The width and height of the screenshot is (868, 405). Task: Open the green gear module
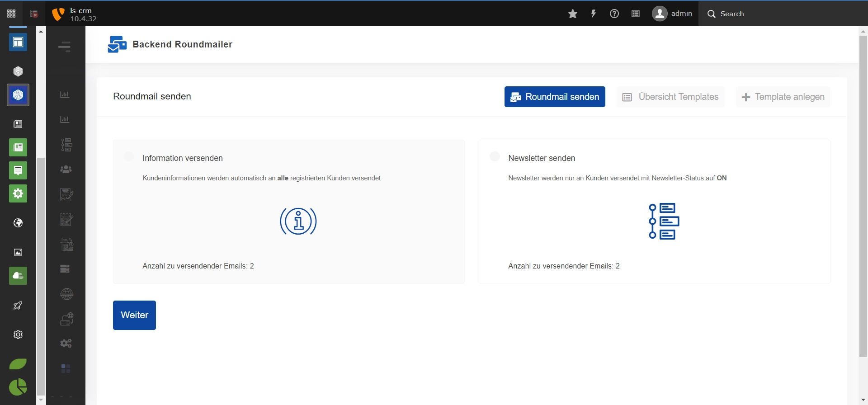tap(18, 193)
